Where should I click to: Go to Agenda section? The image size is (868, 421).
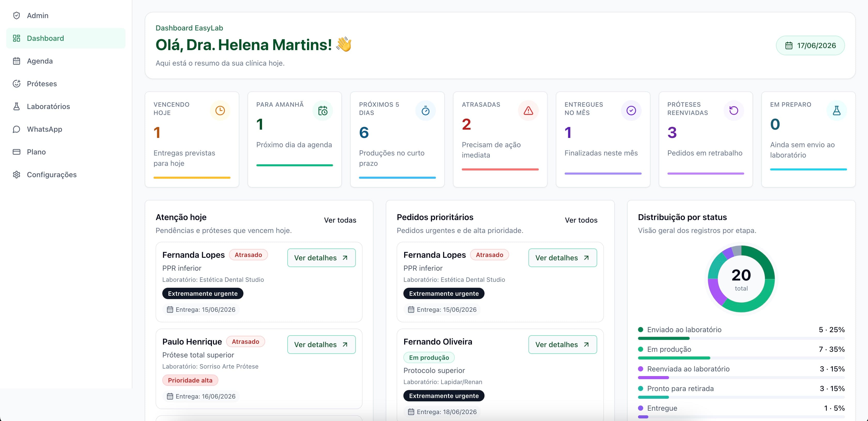coord(66,61)
